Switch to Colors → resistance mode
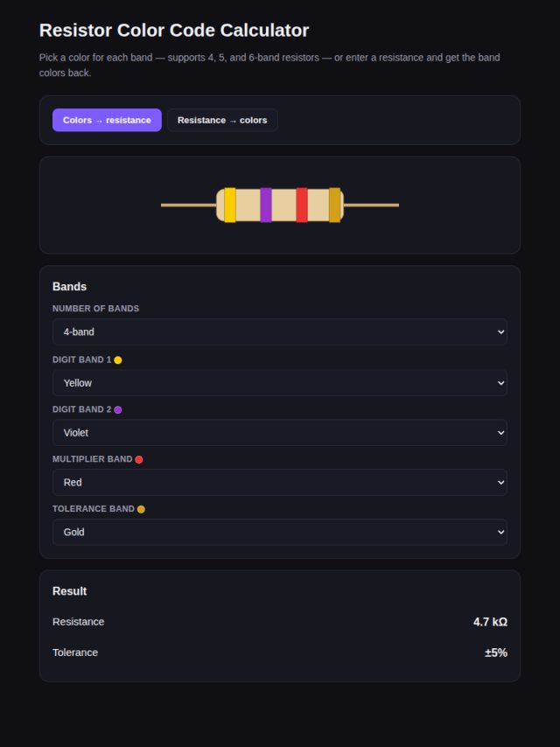Viewport: 560px width, 747px height. 107,120
